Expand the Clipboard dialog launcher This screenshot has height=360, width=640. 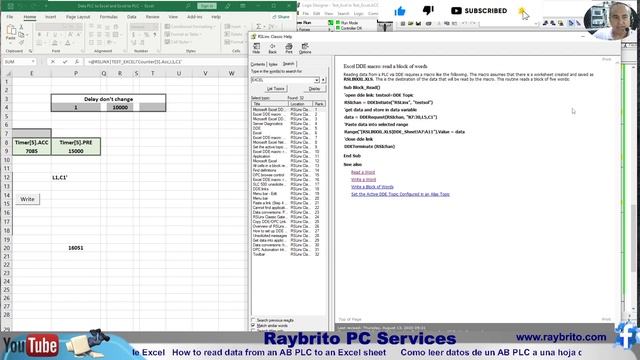click(x=30, y=51)
